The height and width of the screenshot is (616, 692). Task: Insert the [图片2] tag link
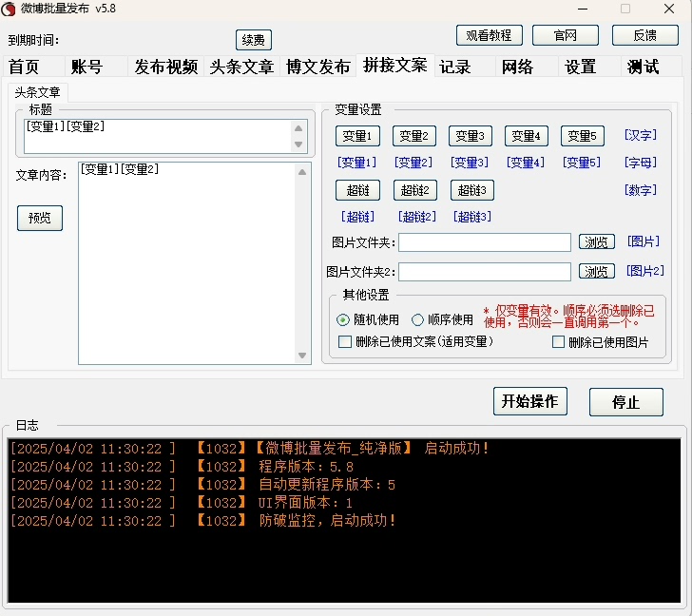click(645, 271)
